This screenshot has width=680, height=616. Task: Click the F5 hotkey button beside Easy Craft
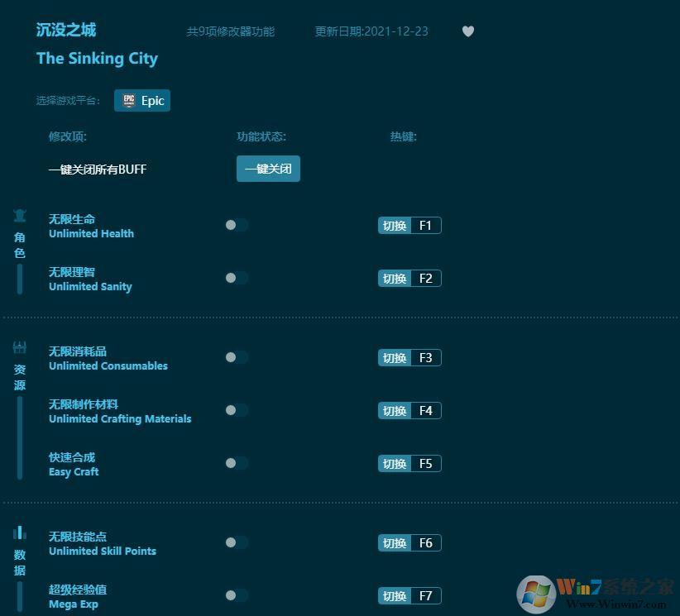[x=426, y=463]
